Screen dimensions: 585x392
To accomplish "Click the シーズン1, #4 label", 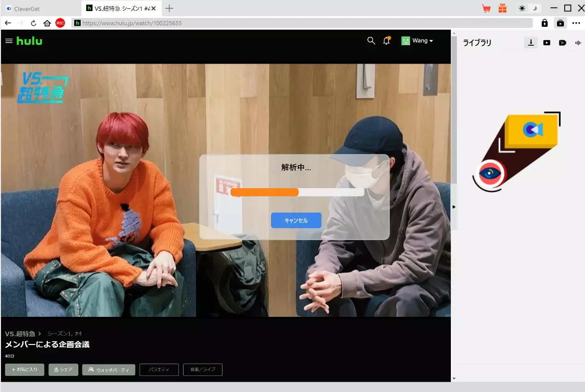I will tap(65, 333).
